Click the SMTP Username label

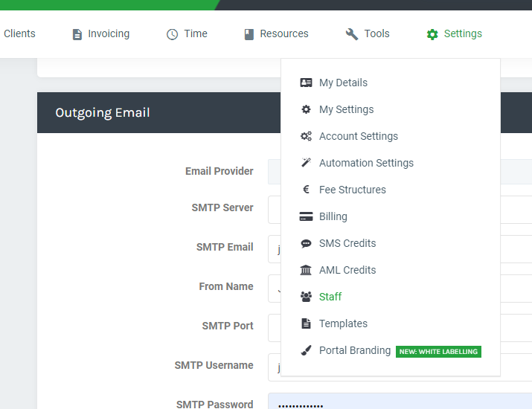click(x=214, y=365)
